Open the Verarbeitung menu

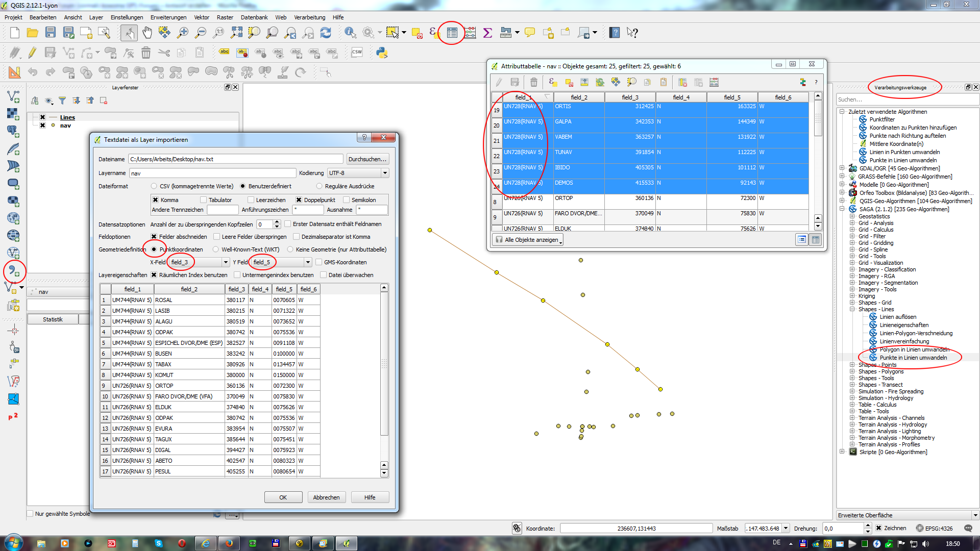309,17
